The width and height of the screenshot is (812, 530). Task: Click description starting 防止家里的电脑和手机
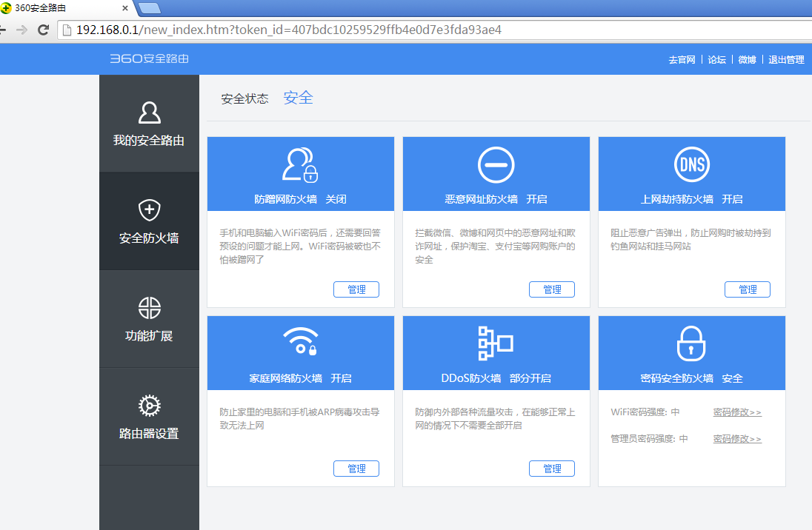(x=300, y=418)
